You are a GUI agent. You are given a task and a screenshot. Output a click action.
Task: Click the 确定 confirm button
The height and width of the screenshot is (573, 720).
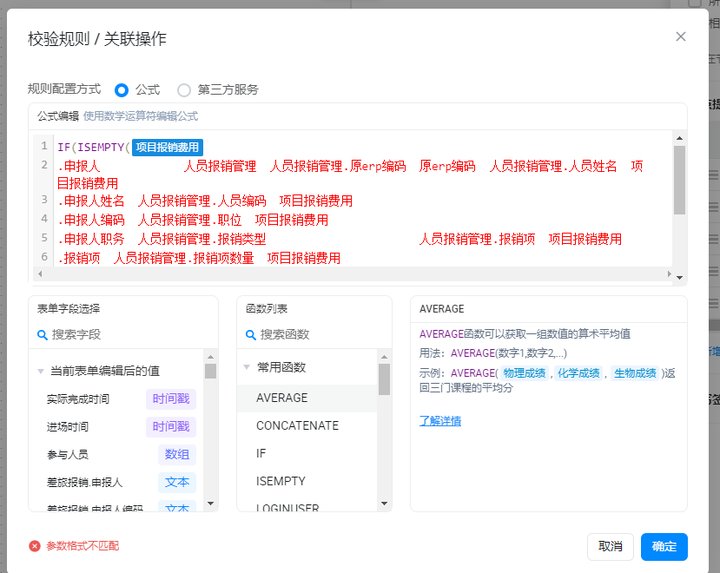pyautogui.click(x=664, y=546)
